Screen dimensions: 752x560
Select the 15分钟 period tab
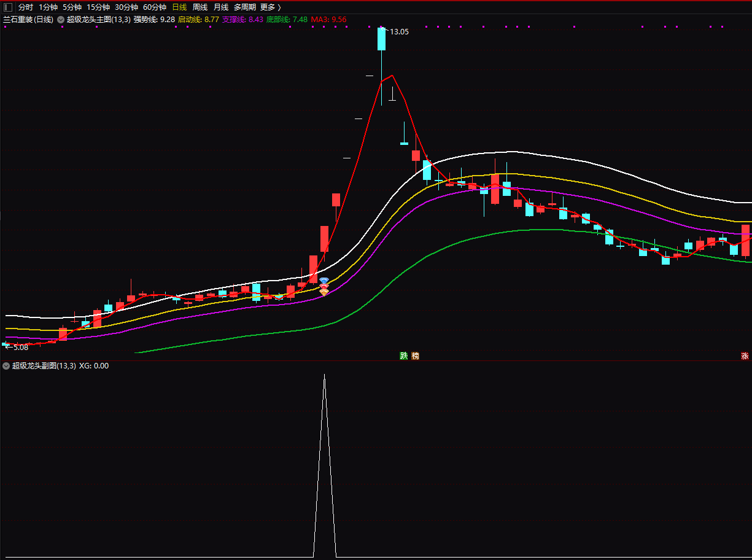point(98,7)
